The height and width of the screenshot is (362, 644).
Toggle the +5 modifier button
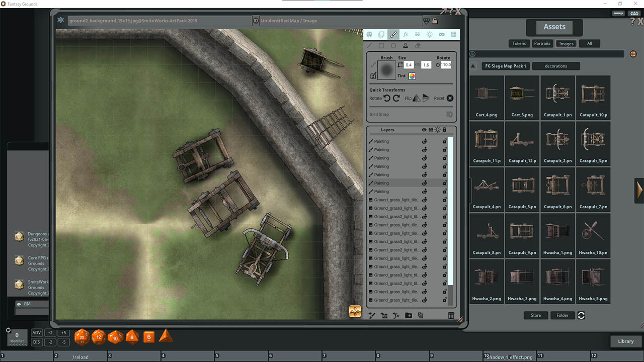[63, 333]
